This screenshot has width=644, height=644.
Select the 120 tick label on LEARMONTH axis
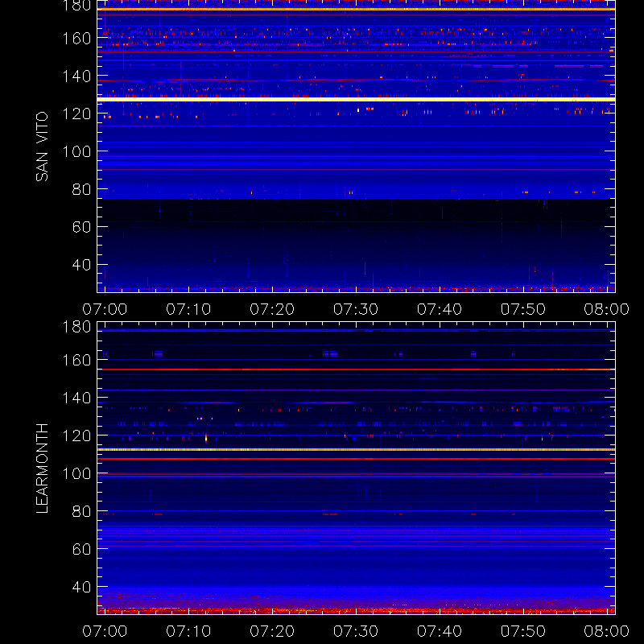coord(76,436)
